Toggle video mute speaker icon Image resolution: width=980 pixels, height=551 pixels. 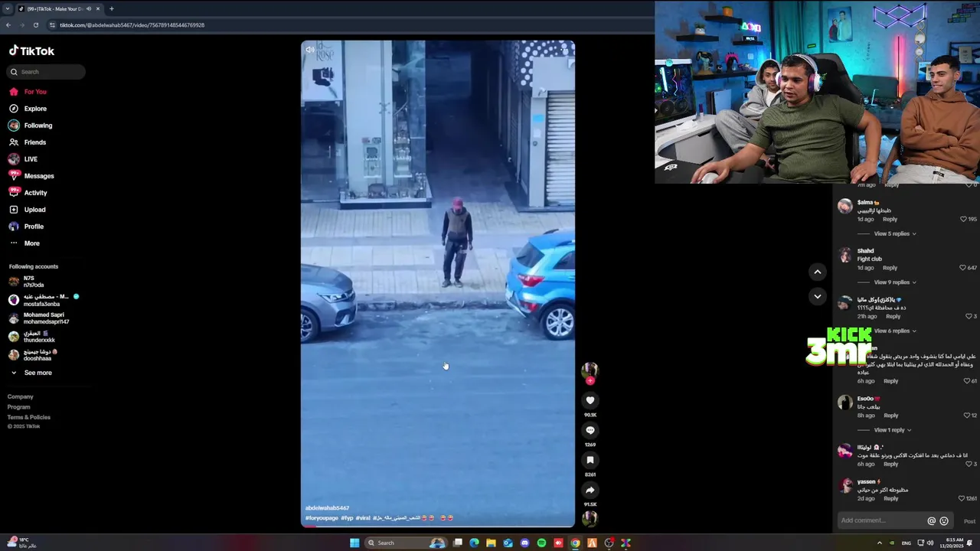click(x=310, y=50)
